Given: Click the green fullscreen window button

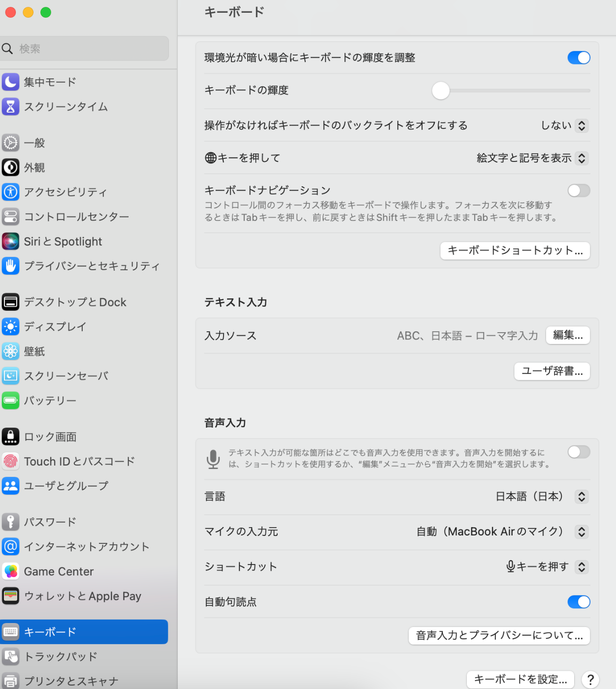Looking at the screenshot, I should point(46,12).
